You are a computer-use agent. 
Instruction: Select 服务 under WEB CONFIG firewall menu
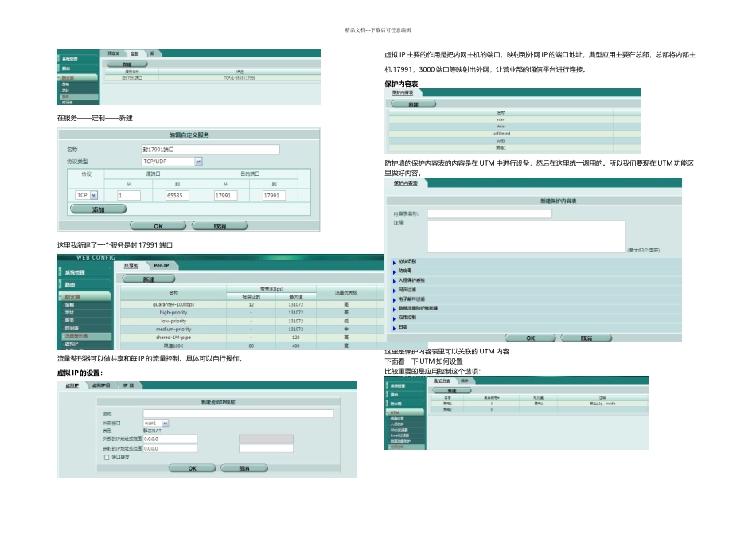(x=70, y=320)
